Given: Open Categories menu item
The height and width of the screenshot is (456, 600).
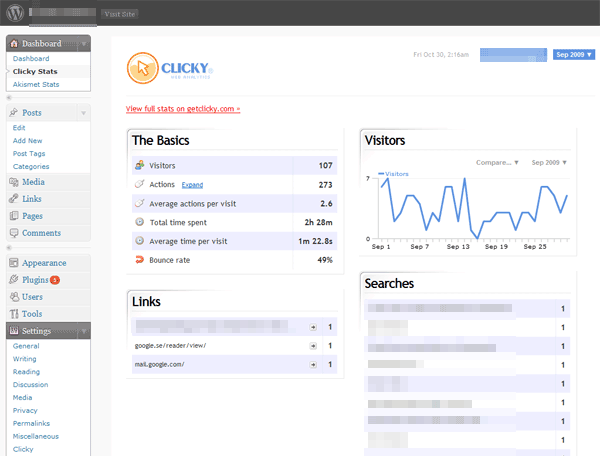Looking at the screenshot, I should (x=31, y=167).
